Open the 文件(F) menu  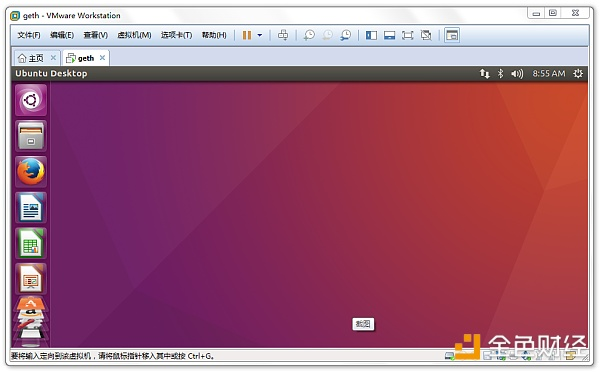29,35
